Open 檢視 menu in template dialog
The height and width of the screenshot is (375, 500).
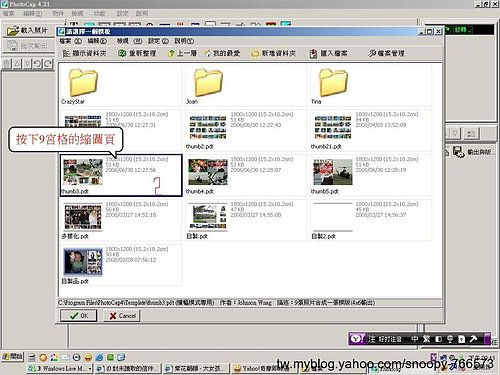[x=129, y=41]
